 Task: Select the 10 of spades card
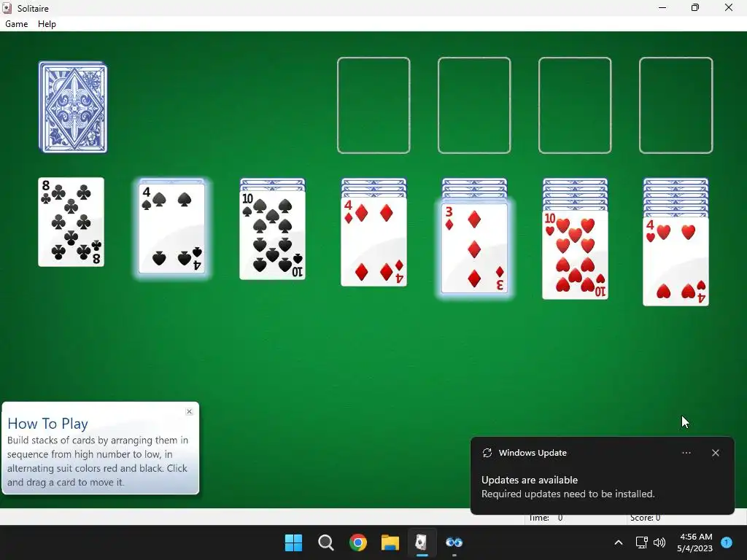(273, 235)
